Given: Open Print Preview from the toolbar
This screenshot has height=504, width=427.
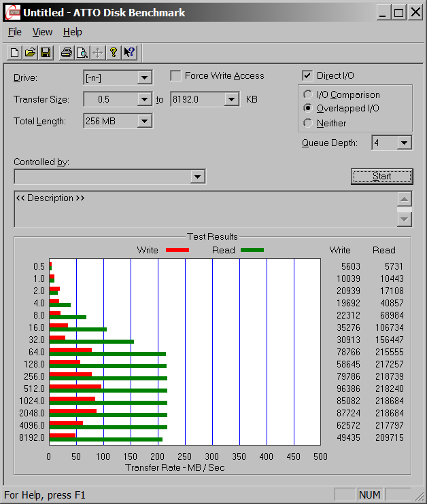Looking at the screenshot, I should [x=82, y=52].
